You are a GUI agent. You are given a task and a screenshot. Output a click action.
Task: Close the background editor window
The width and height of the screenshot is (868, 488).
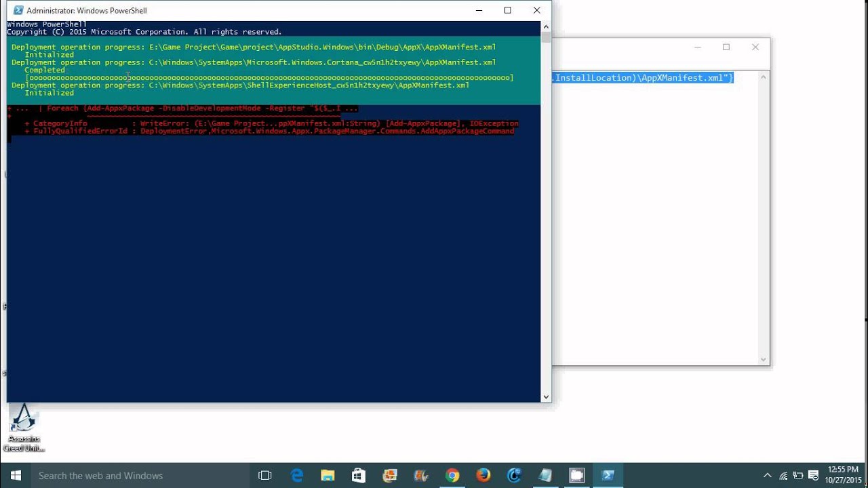pos(755,47)
